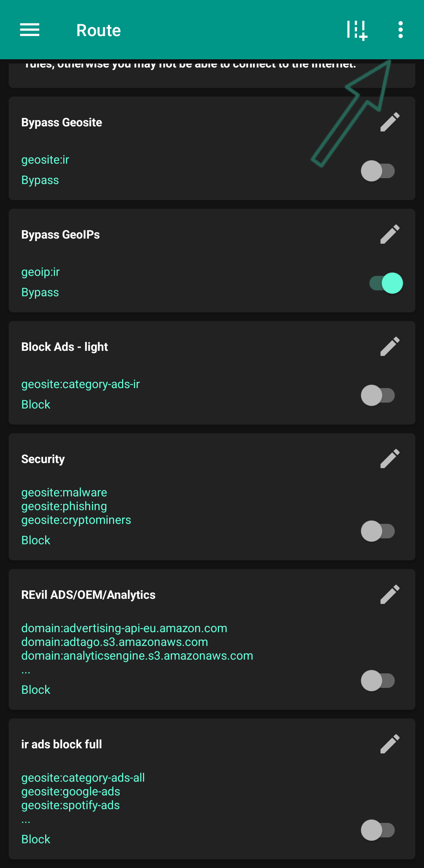Enable the ir ads block full toggle
This screenshot has width=424, height=868.
[378, 830]
